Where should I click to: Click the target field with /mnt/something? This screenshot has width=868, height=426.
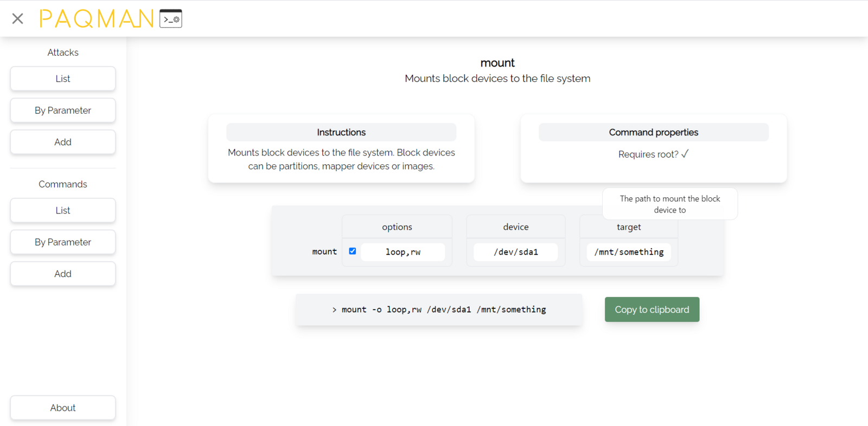629,252
